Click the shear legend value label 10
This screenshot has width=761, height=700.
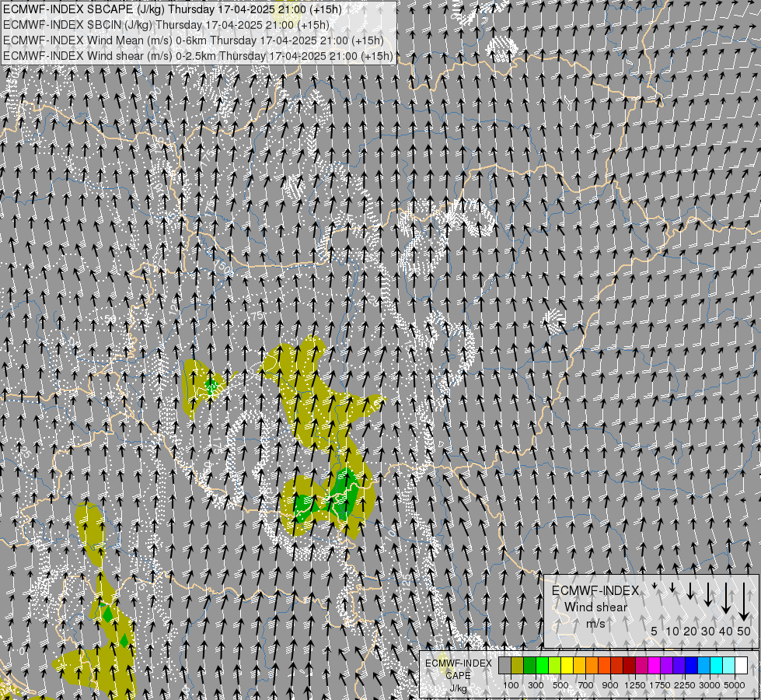[x=672, y=631]
